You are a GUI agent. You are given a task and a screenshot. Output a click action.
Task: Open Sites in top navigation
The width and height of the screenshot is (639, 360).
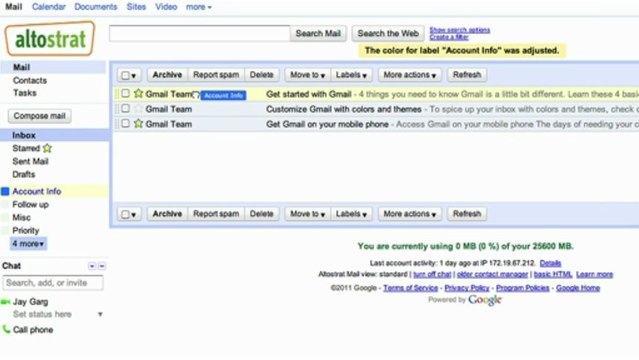point(136,7)
